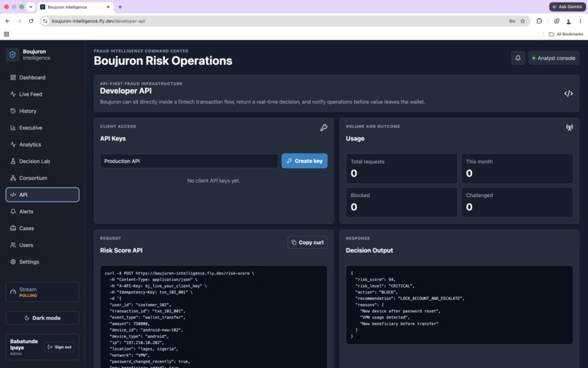Close the Boujuron Intelligence tab
The image size is (588, 368).
point(108,7)
